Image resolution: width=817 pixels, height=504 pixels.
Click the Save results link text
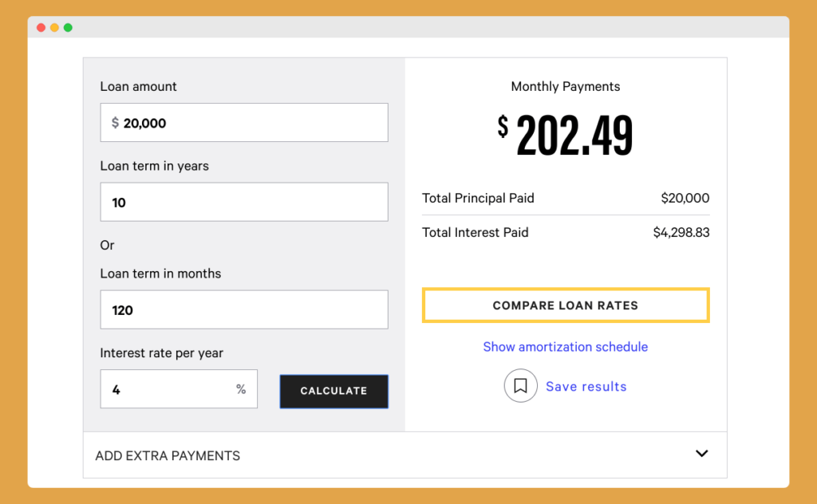coord(586,386)
